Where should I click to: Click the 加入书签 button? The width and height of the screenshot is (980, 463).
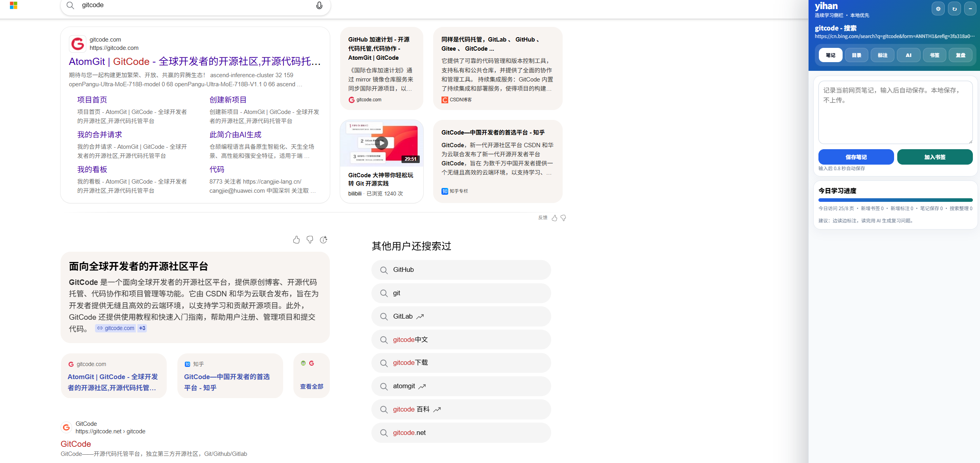[934, 157]
